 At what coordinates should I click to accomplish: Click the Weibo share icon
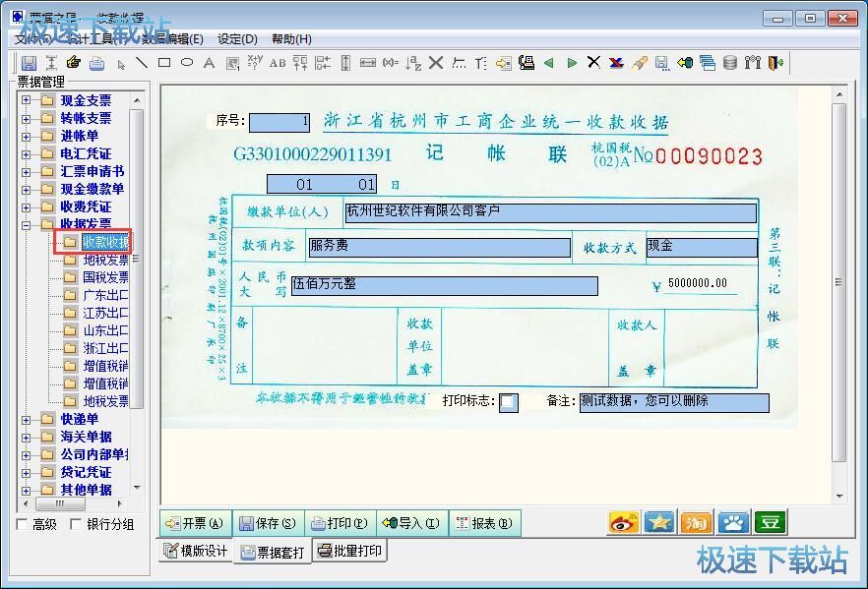point(624,522)
